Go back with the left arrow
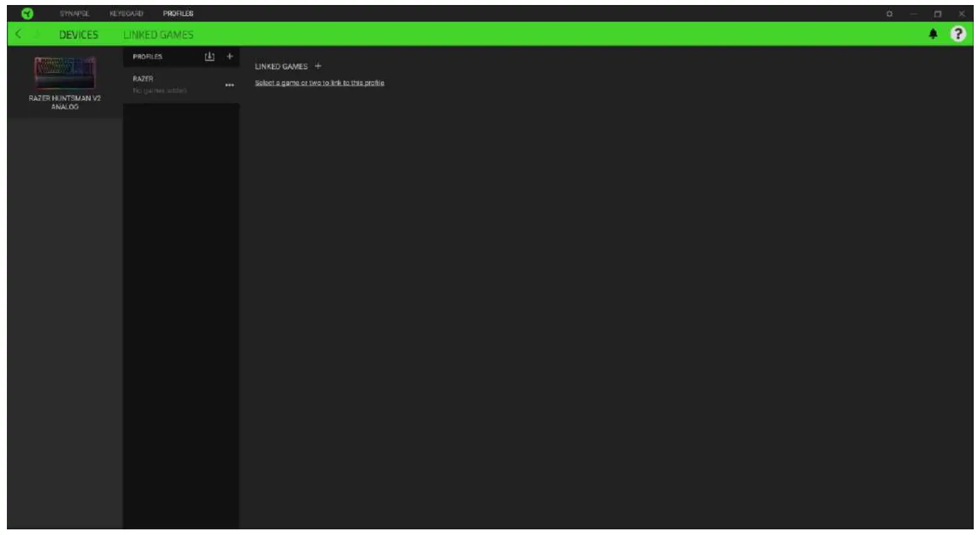 click(x=18, y=34)
